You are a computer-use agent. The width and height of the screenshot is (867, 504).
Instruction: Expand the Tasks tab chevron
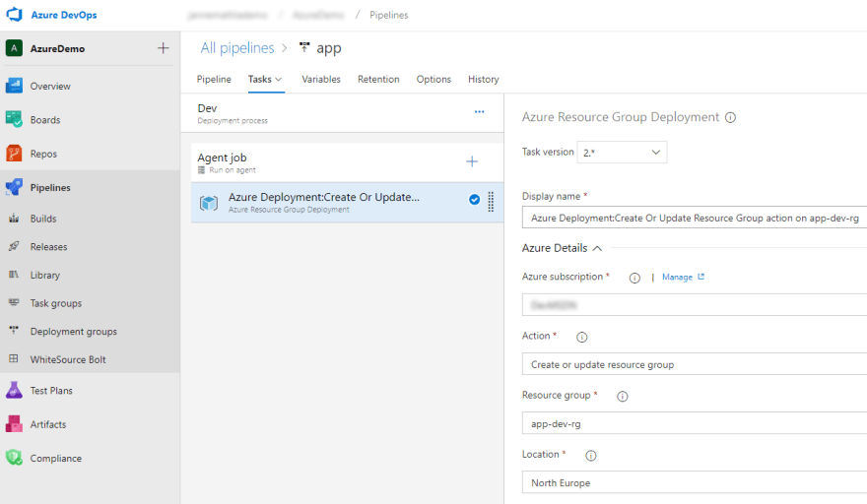(x=279, y=80)
